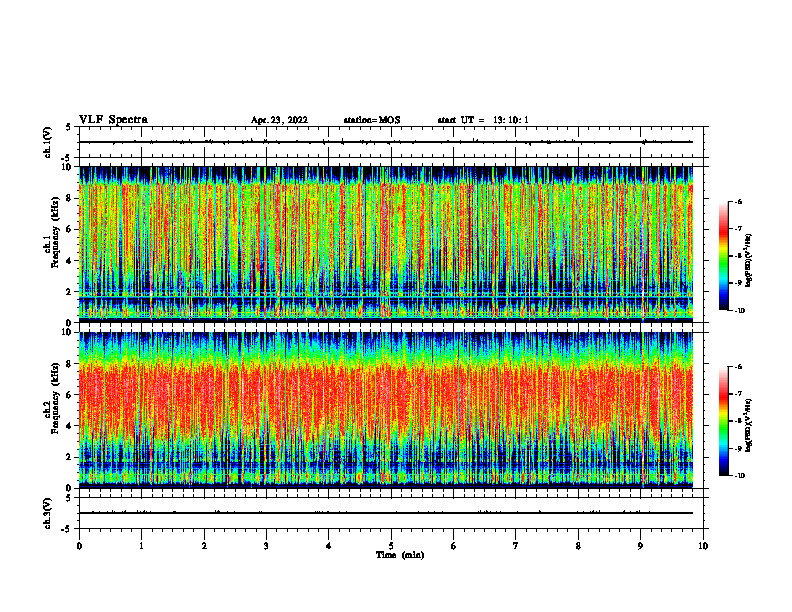Click time axis tick label "7"
Viewport: 792px width, 612px height.
[x=516, y=546]
